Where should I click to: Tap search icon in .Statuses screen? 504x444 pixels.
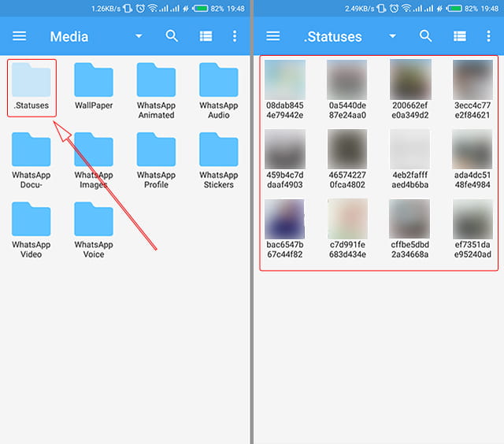click(425, 36)
